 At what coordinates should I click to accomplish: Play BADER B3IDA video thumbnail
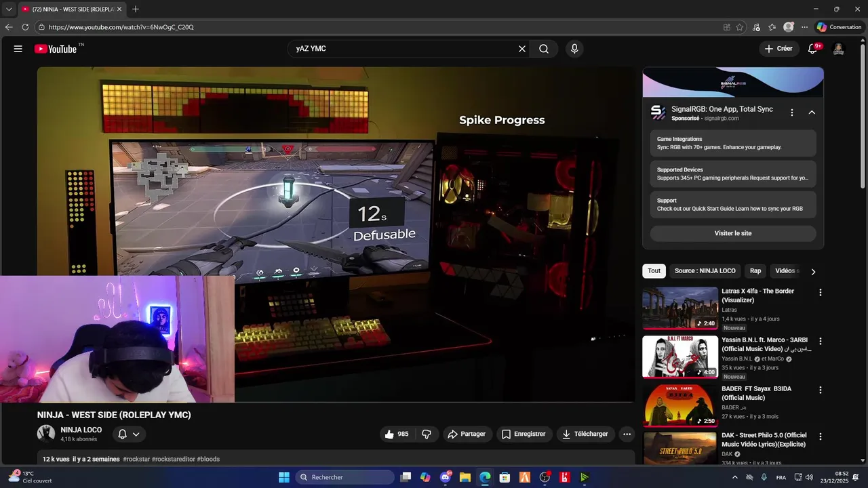[x=680, y=405]
